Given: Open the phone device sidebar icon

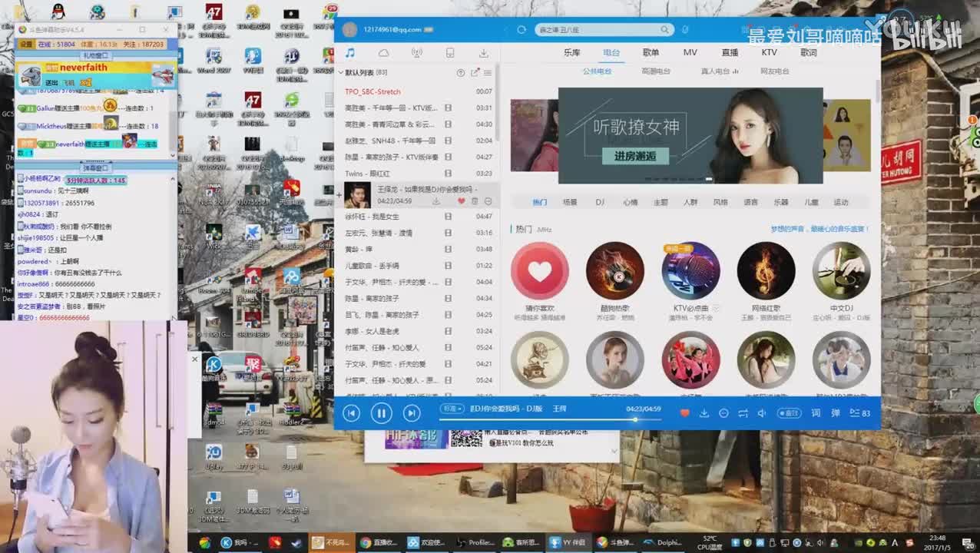Looking at the screenshot, I should point(450,53).
